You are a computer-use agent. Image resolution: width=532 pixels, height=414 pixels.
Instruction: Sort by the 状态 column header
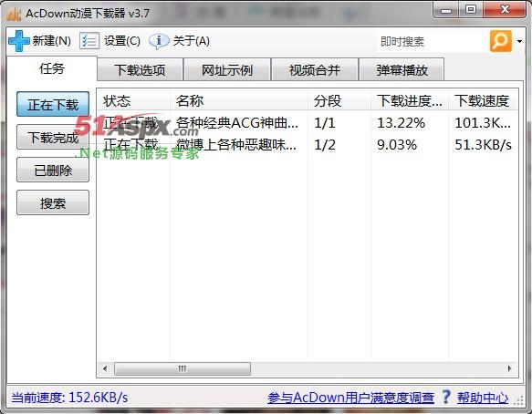pyautogui.click(x=133, y=100)
